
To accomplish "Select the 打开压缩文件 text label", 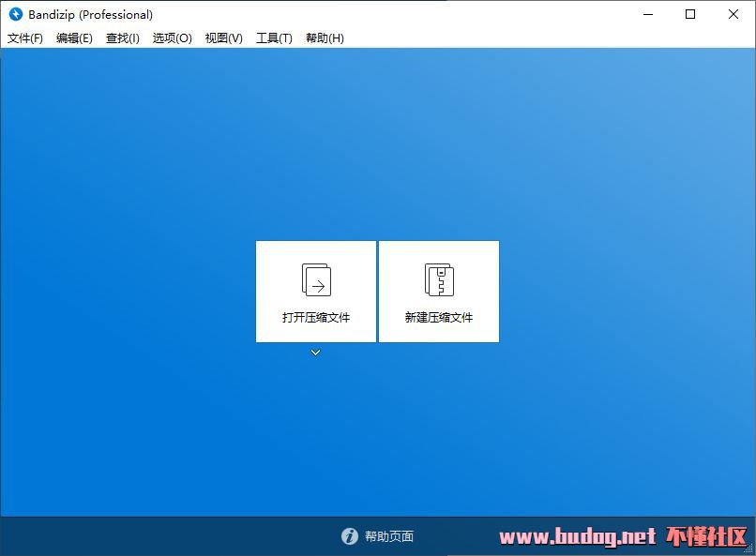I will pos(316,318).
